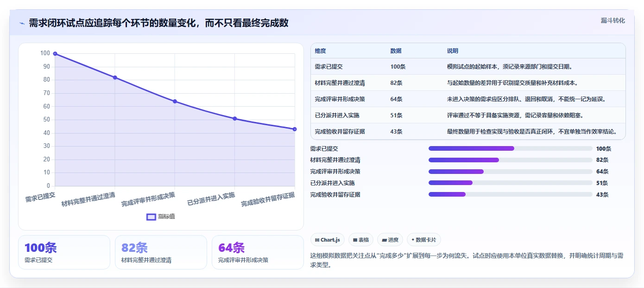Click the 指标值 legend color box

tap(151, 217)
